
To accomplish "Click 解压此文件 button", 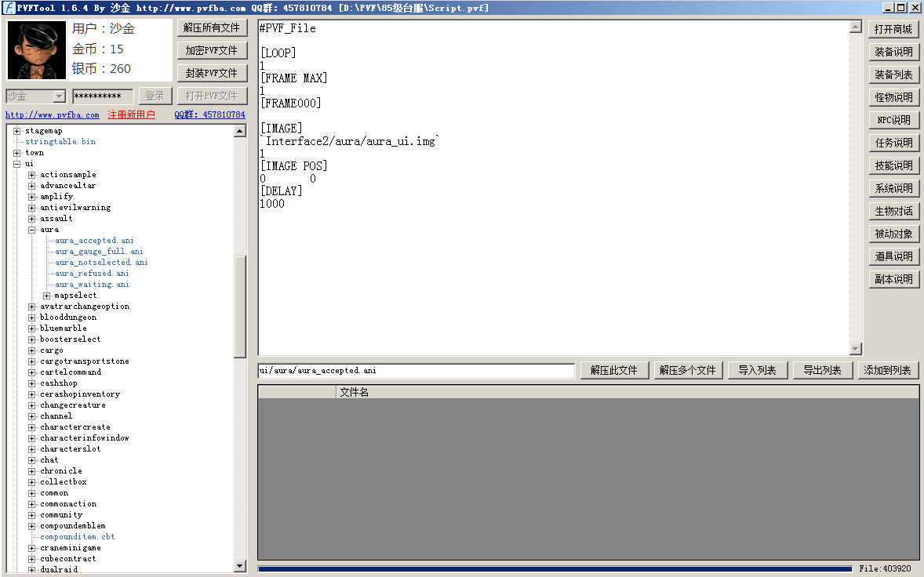I will pos(614,370).
